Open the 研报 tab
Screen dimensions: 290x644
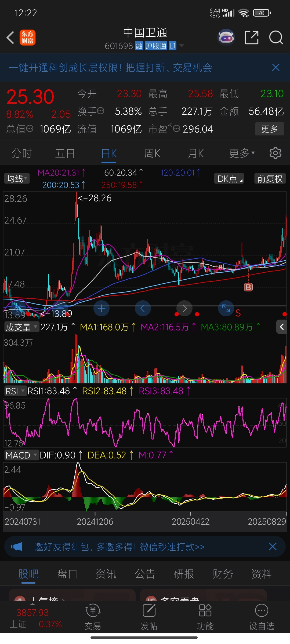(x=184, y=574)
